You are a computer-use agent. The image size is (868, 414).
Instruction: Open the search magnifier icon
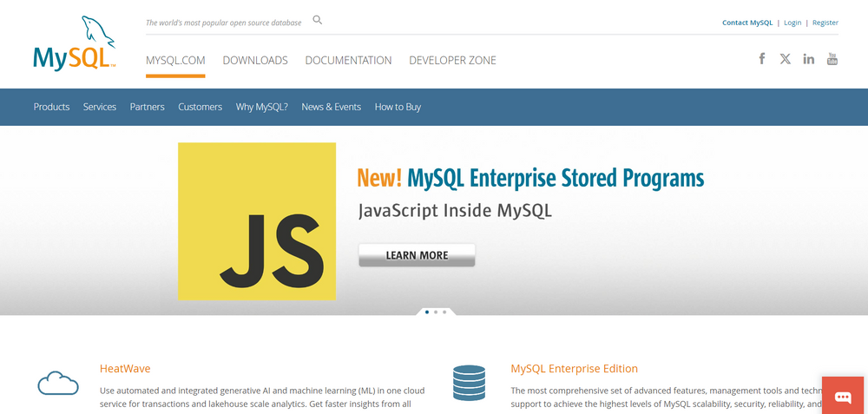click(x=318, y=20)
